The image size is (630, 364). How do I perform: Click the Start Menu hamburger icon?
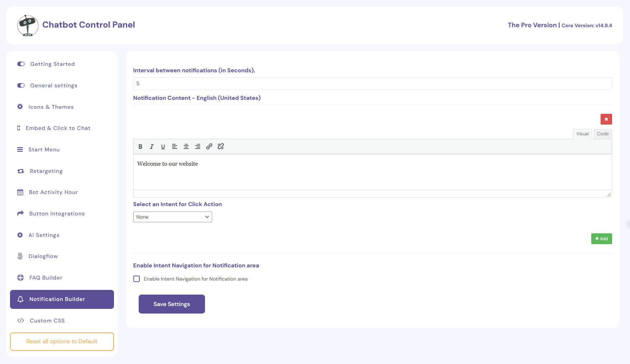[20, 150]
